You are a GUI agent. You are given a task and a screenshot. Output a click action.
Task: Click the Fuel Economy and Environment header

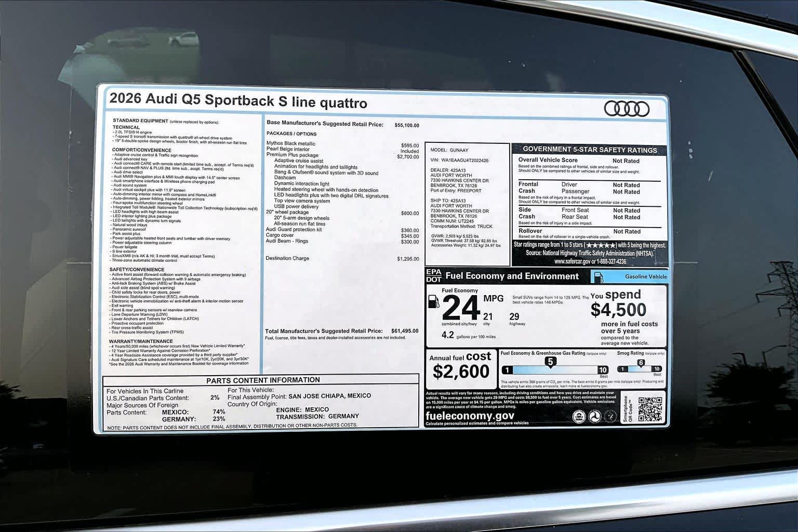tap(512, 276)
